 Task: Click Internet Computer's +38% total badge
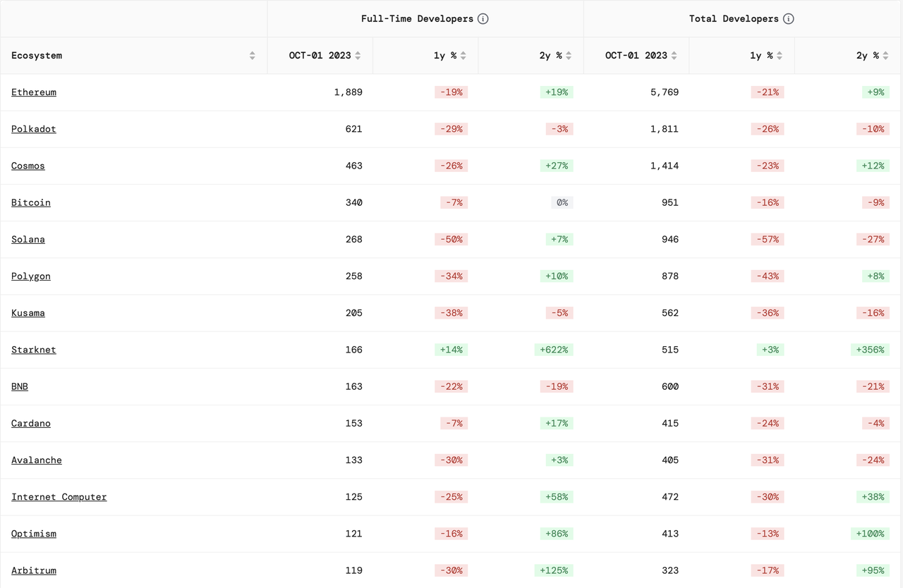click(873, 497)
